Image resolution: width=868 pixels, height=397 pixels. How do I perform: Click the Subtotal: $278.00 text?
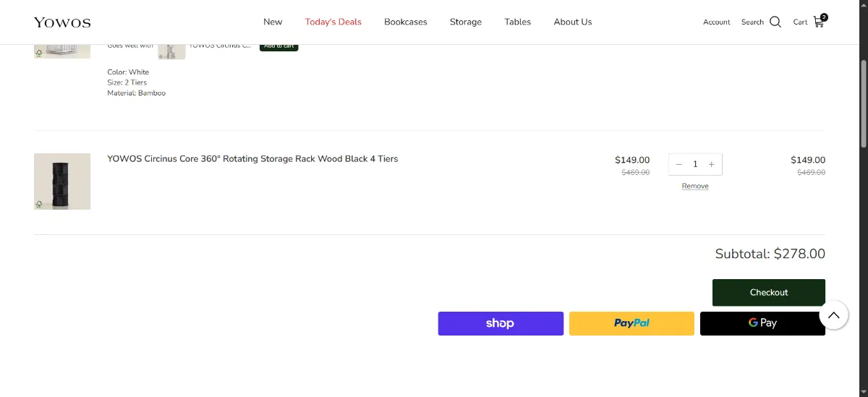tap(770, 254)
